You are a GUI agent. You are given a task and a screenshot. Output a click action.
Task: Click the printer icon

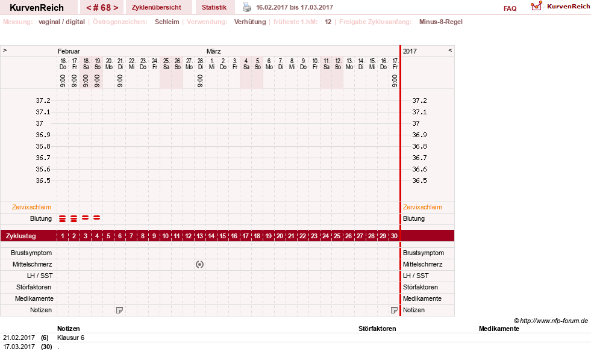pos(247,8)
